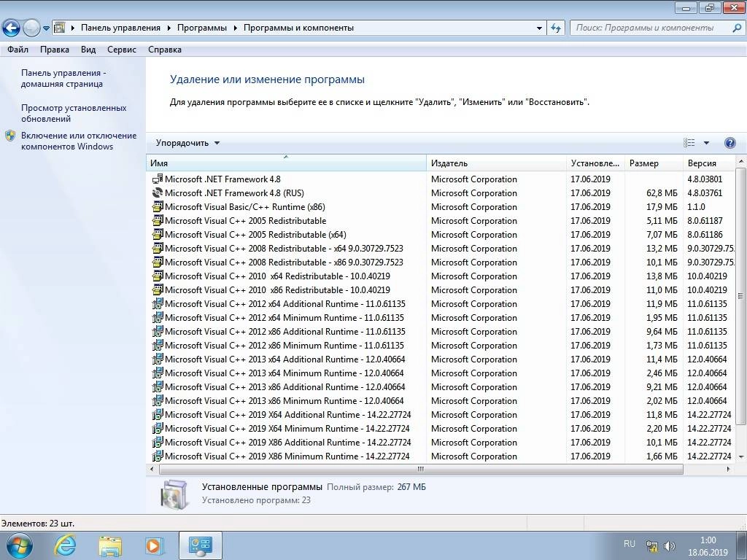Click the horizontal scrollbar left arrow
This screenshot has height=560, width=747.
click(152, 469)
